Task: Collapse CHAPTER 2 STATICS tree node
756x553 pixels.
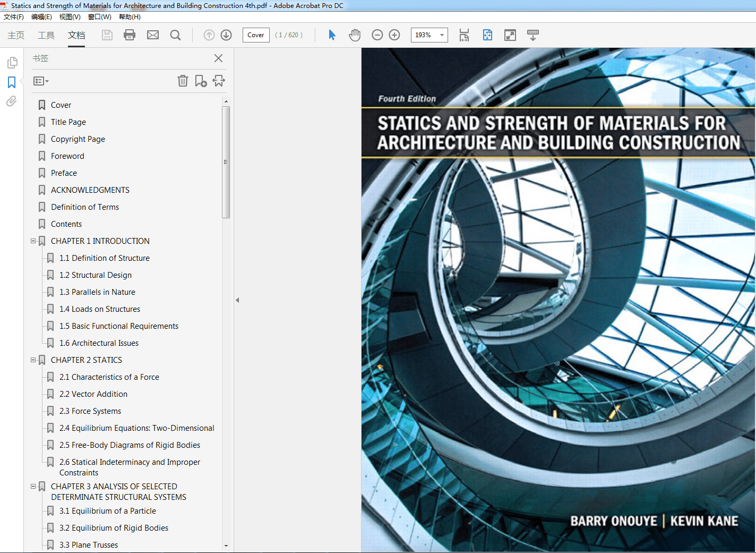Action: [33, 360]
